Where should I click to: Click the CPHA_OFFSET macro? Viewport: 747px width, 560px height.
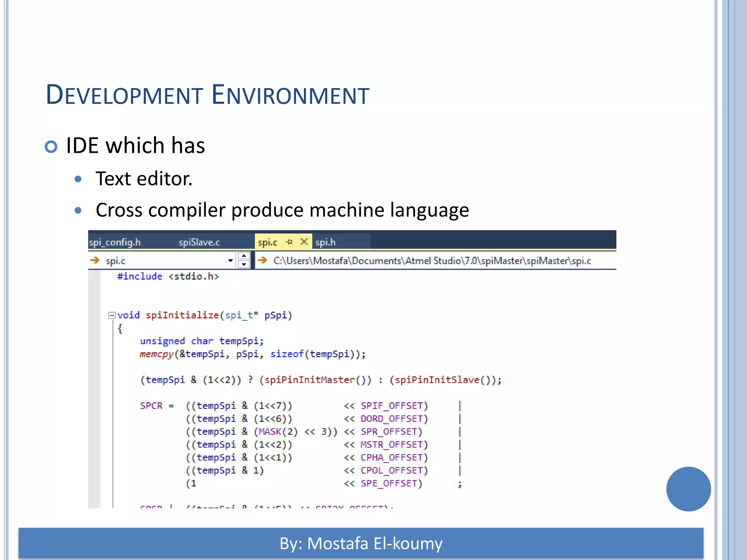pyautogui.click(x=392, y=458)
